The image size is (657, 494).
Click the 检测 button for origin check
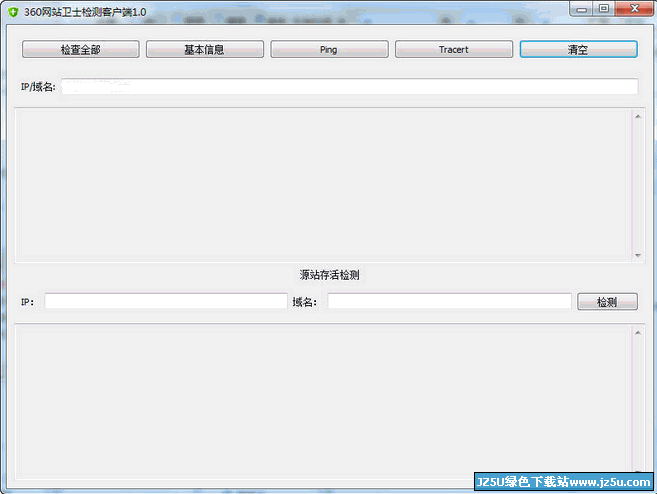pos(608,302)
